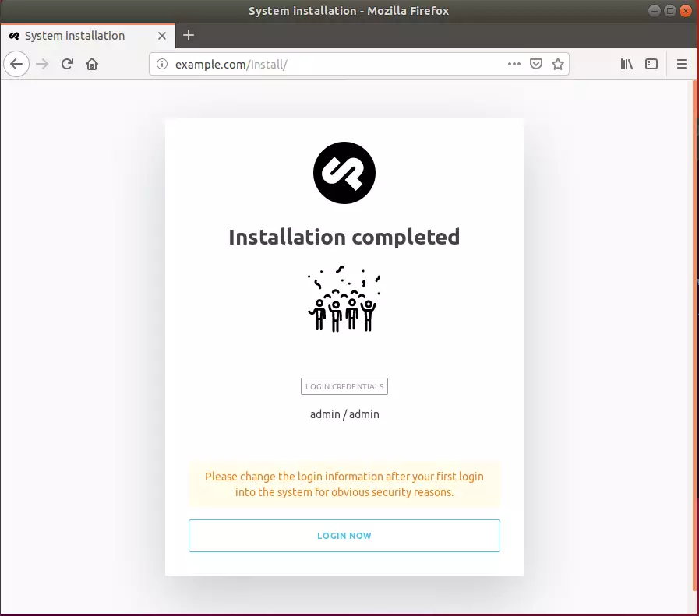Reload the current page
The image size is (699, 616).
(67, 64)
